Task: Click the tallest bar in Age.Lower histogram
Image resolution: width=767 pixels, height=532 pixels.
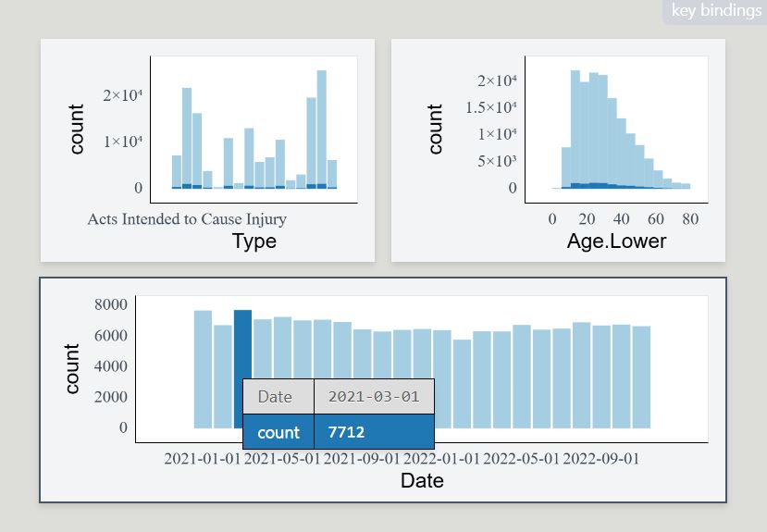Action: pos(575,130)
